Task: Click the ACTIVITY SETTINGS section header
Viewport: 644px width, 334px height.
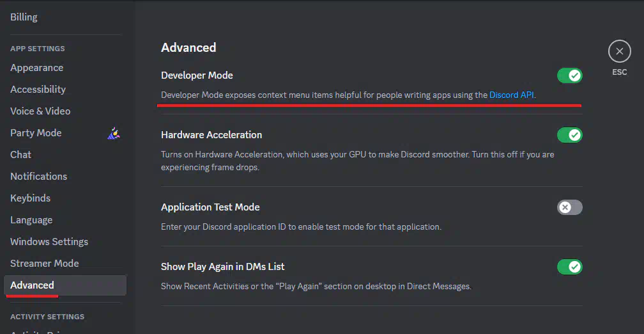Action: (47, 317)
